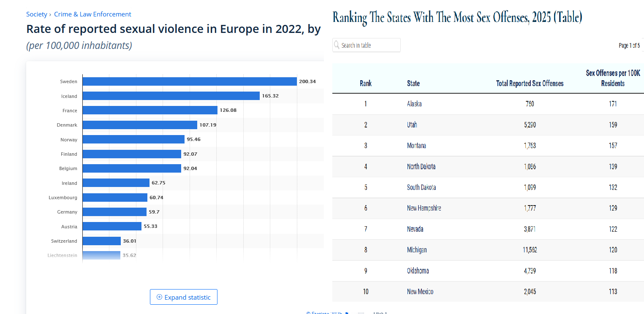Click the Total Reported Sex Offenses header

click(x=530, y=84)
